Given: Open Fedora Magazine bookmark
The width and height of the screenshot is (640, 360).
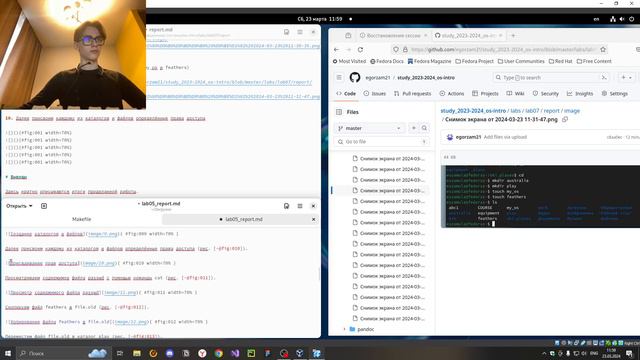Looking at the screenshot, I should 429,61.
